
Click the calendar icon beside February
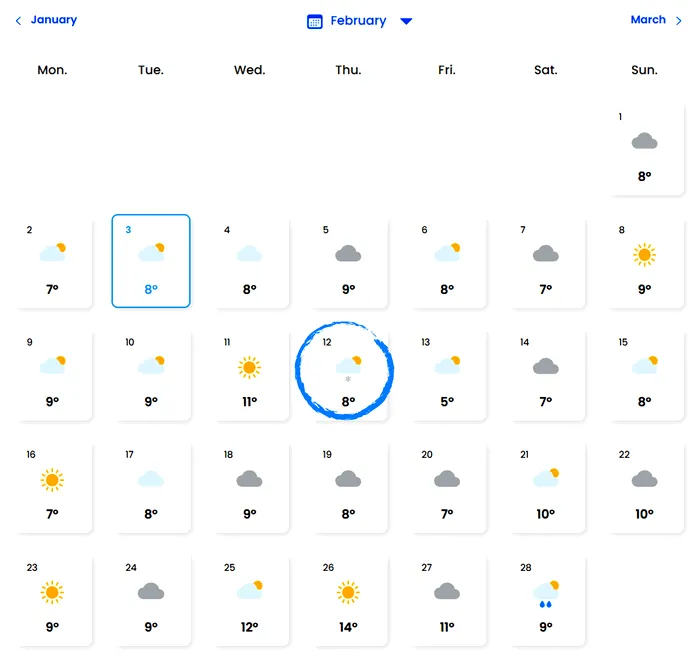point(315,21)
